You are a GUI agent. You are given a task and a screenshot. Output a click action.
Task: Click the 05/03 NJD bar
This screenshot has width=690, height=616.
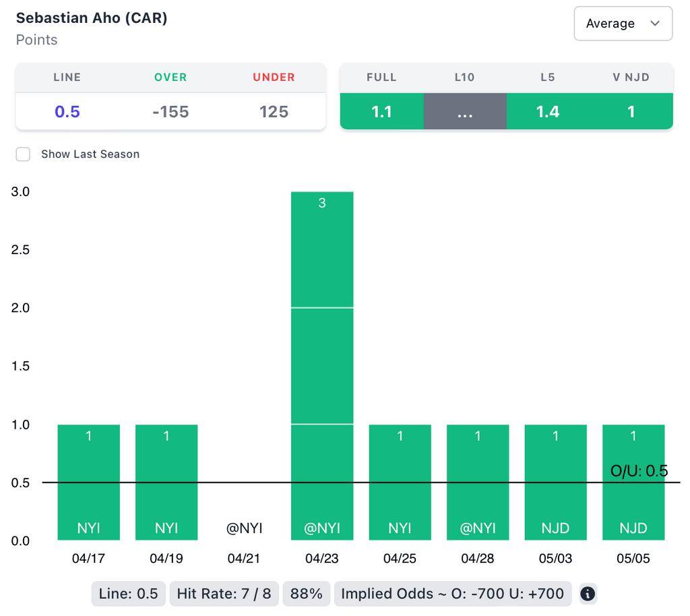556,483
